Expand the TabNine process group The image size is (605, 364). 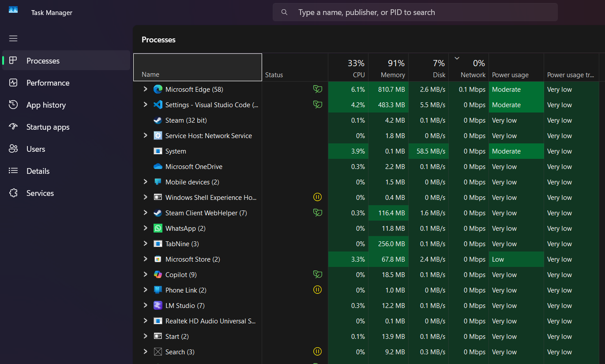click(x=145, y=244)
